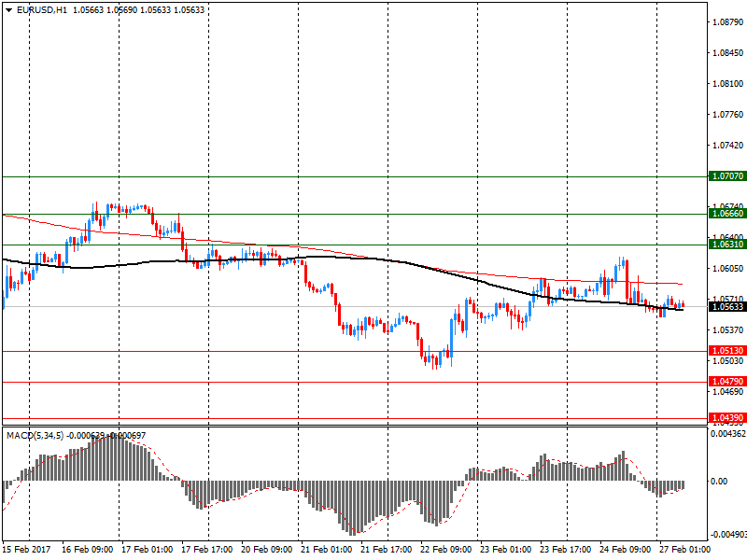This screenshot has width=747, height=560.
Task: Select the green resistance level label 1.06660
Action: point(727,214)
